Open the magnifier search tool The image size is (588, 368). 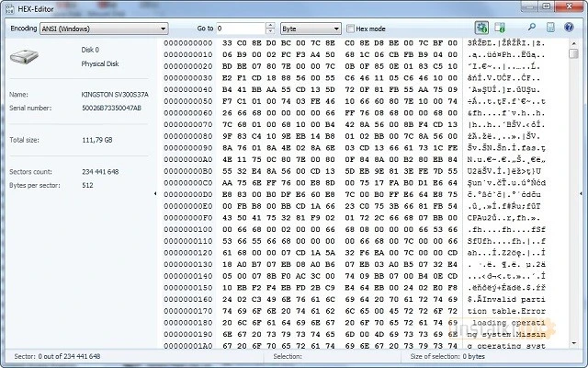point(531,28)
